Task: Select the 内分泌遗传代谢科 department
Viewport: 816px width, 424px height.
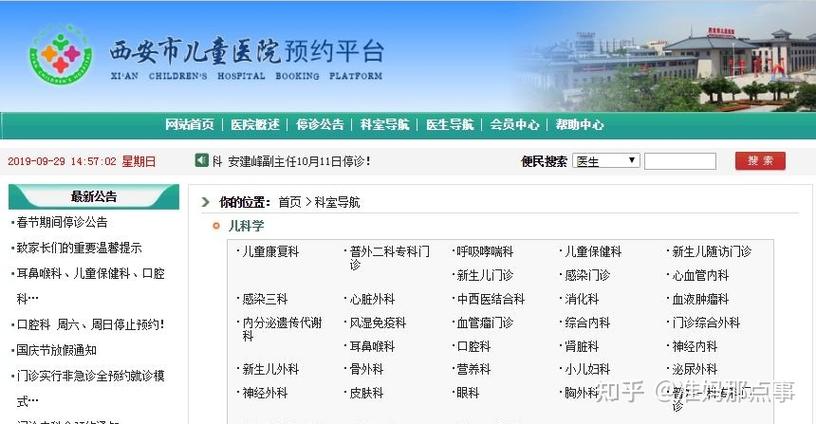Action: click(x=282, y=329)
